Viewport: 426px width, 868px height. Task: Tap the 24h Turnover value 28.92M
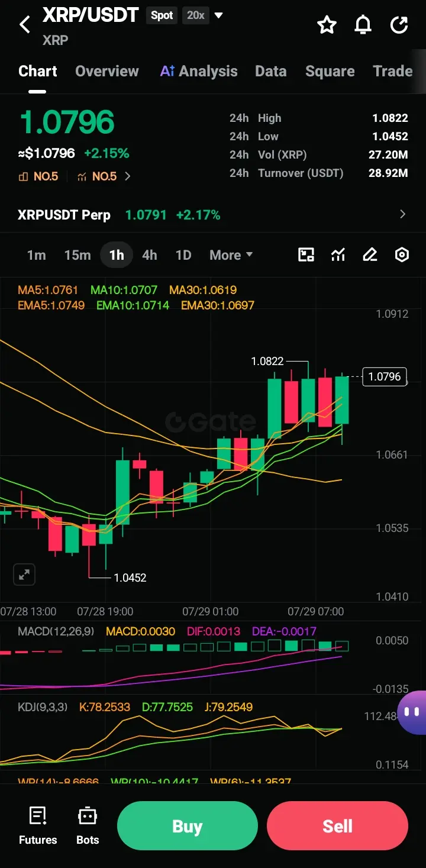pyautogui.click(x=388, y=173)
